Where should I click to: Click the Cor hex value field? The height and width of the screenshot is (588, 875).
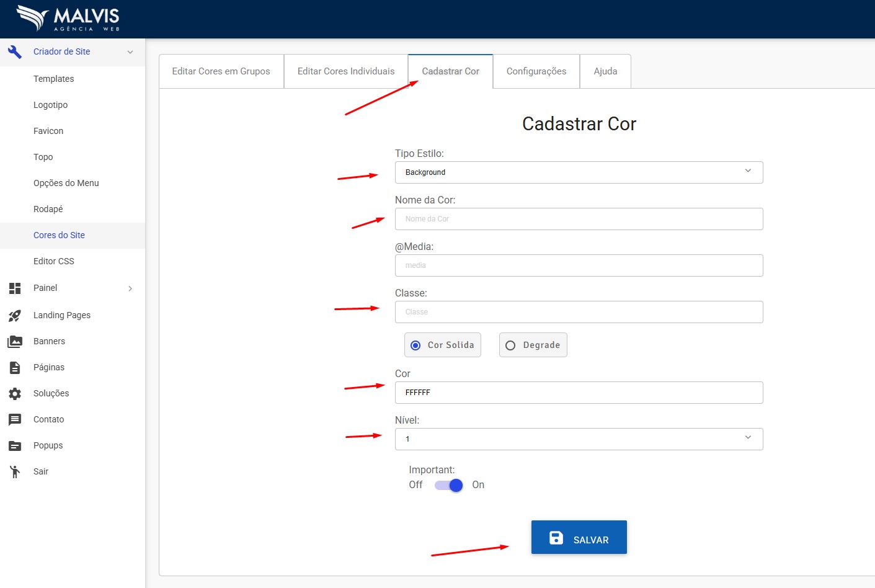tap(579, 393)
